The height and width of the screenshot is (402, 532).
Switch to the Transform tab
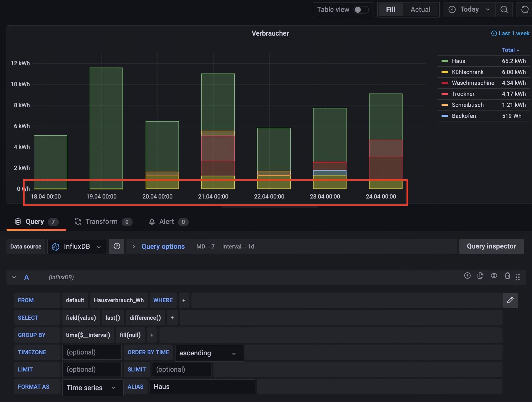(103, 222)
